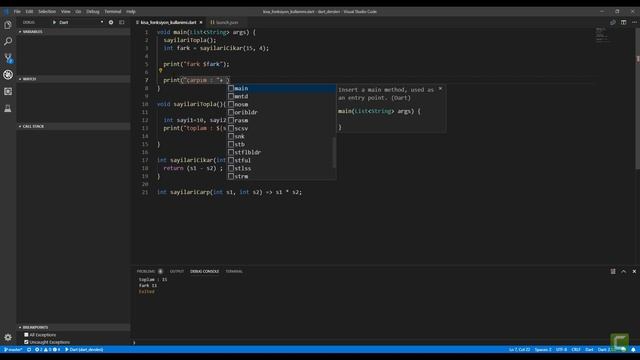Open the Debug menu
Screen dimensions: 640x360
point(93,12)
